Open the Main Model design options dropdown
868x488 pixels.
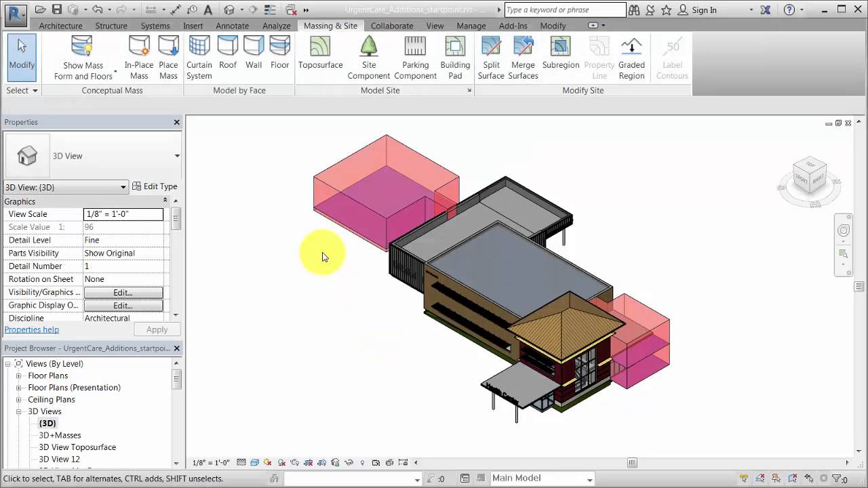pos(588,478)
